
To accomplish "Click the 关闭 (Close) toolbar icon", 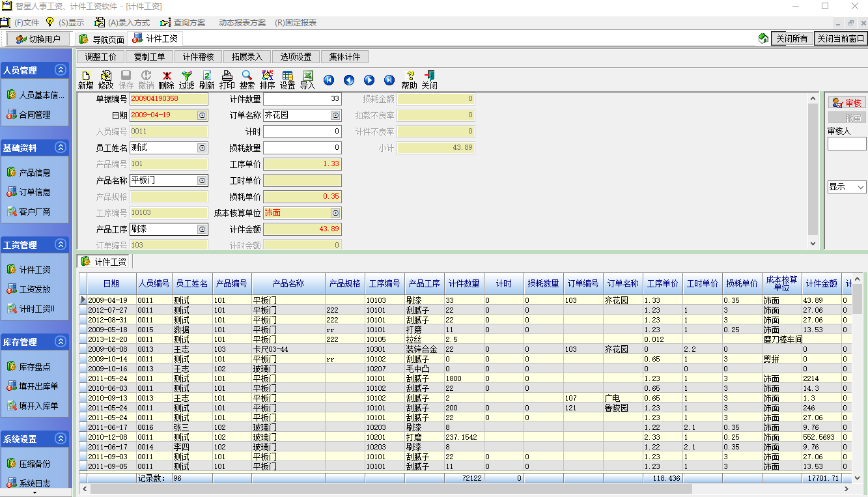I will [x=429, y=80].
